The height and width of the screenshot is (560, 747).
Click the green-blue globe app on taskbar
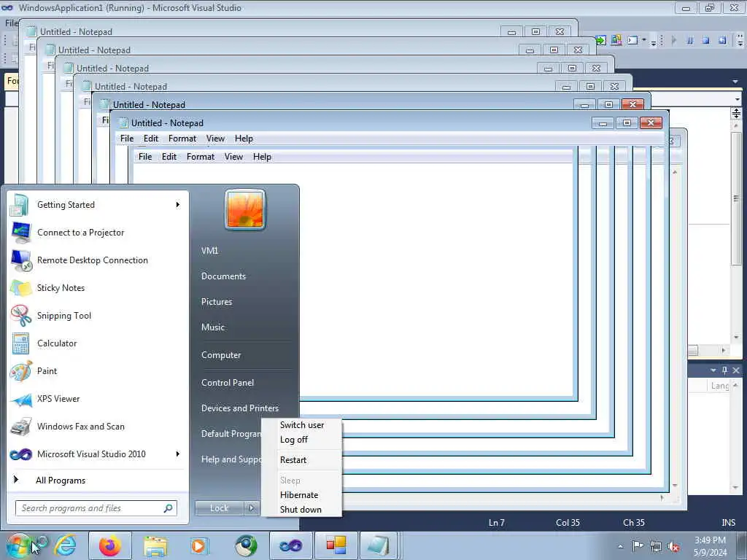coord(245,545)
